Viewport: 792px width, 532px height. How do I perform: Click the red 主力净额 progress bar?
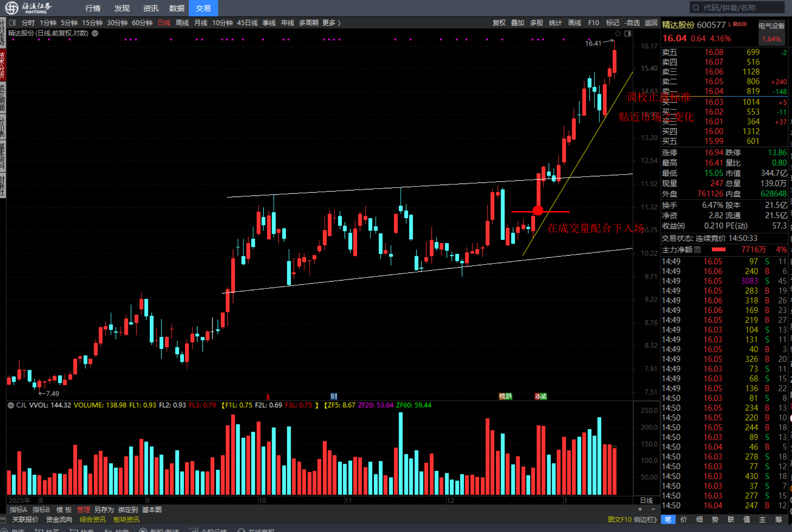[x=719, y=250]
